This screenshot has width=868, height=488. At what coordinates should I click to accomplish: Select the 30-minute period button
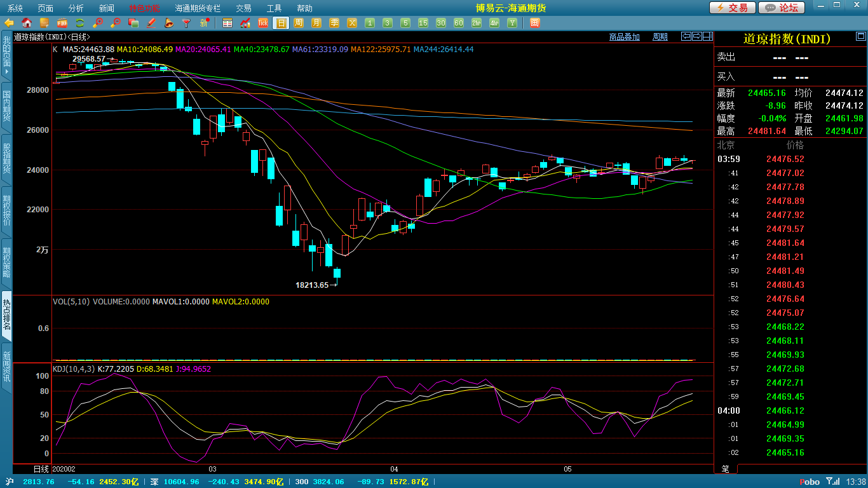[441, 23]
